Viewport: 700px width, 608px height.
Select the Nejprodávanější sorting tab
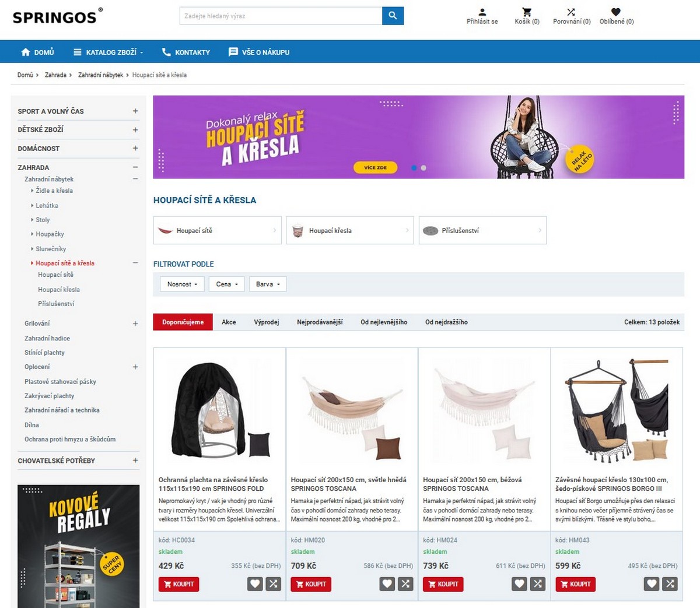click(x=320, y=322)
